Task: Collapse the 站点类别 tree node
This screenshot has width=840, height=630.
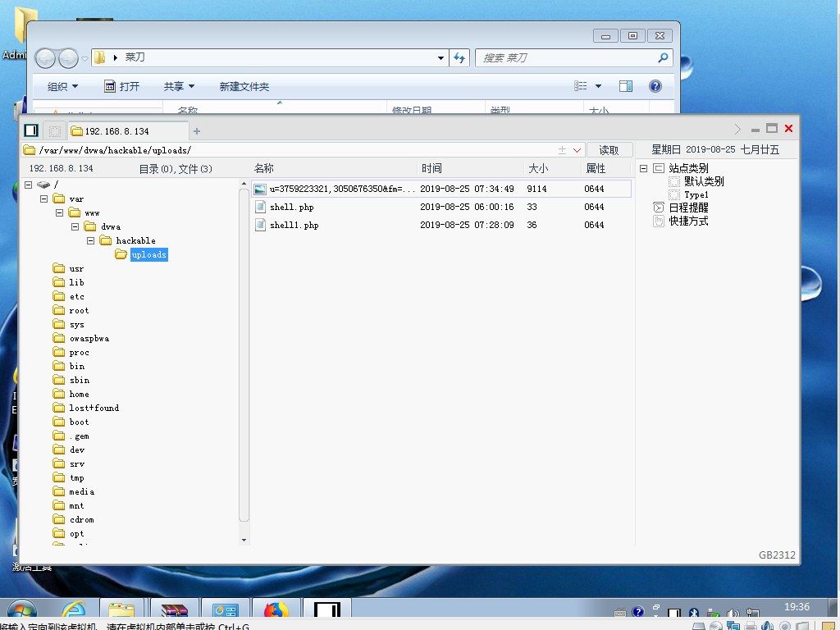Action: [643, 168]
